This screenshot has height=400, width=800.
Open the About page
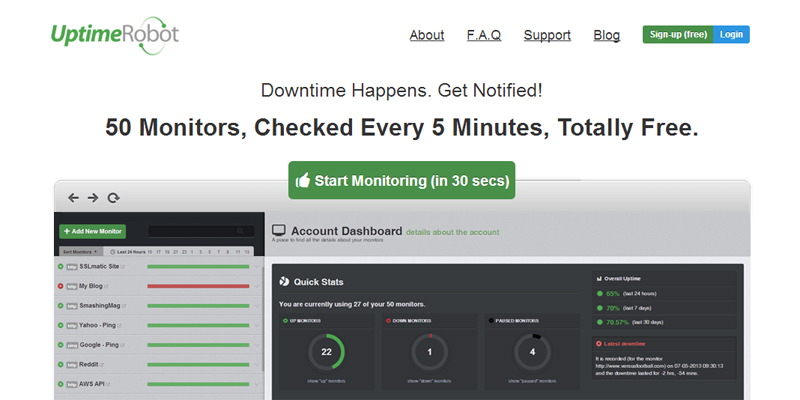pos(427,35)
